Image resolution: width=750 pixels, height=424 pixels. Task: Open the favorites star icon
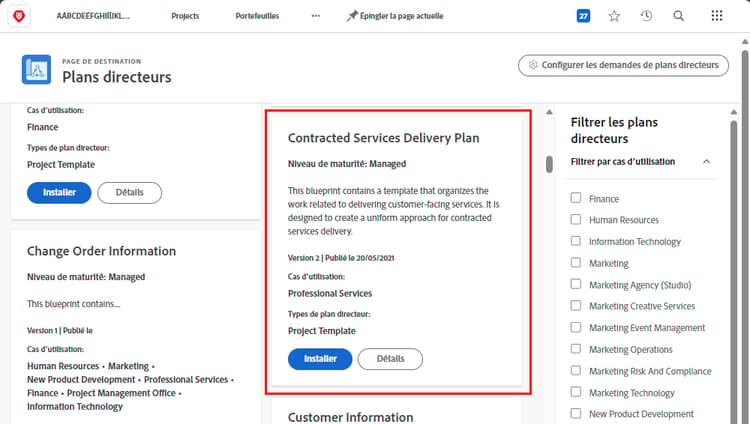(x=614, y=16)
